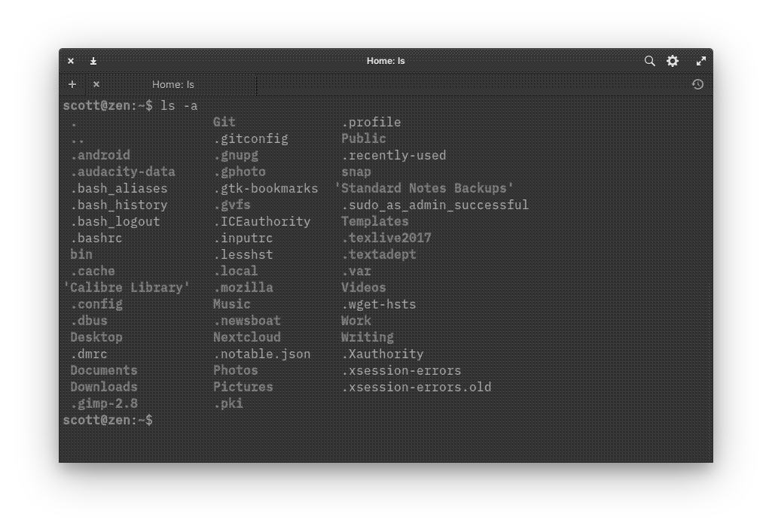The image size is (772, 532).
Task: Click the '.cache' entry
Action: coord(93,271)
